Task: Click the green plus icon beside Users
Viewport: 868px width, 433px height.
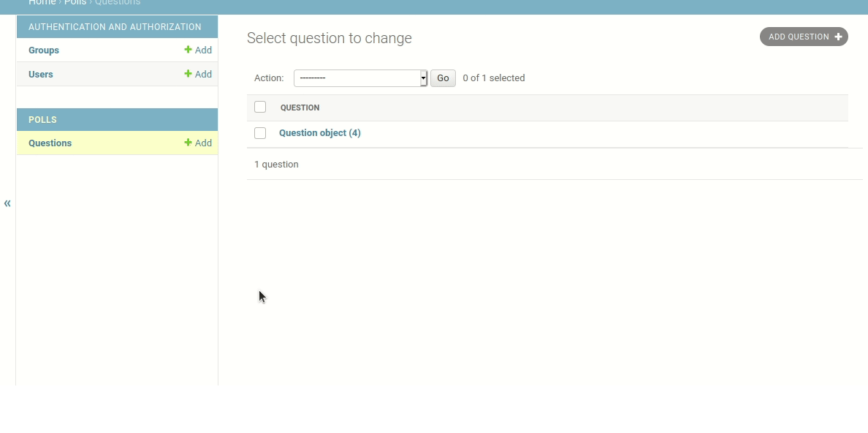Action: click(x=189, y=74)
